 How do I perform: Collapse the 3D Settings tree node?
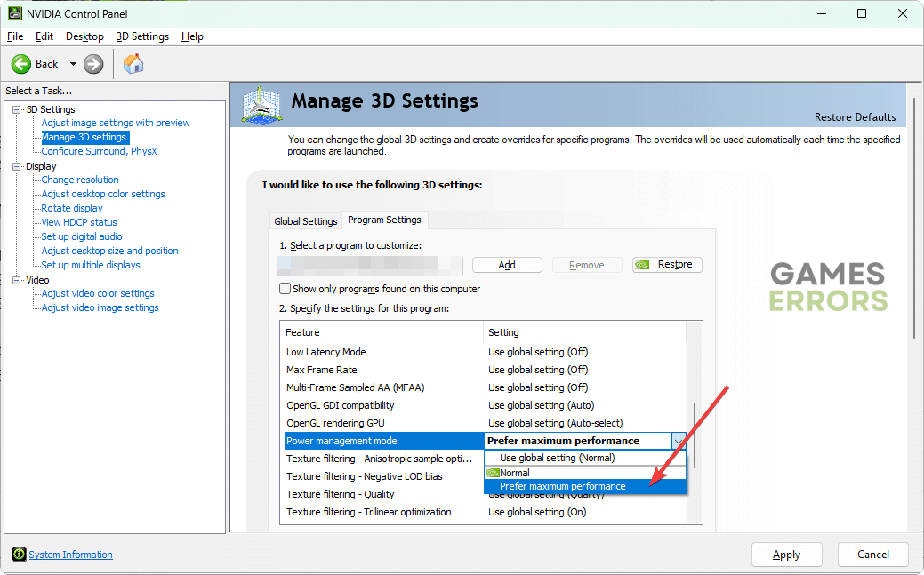pos(16,109)
